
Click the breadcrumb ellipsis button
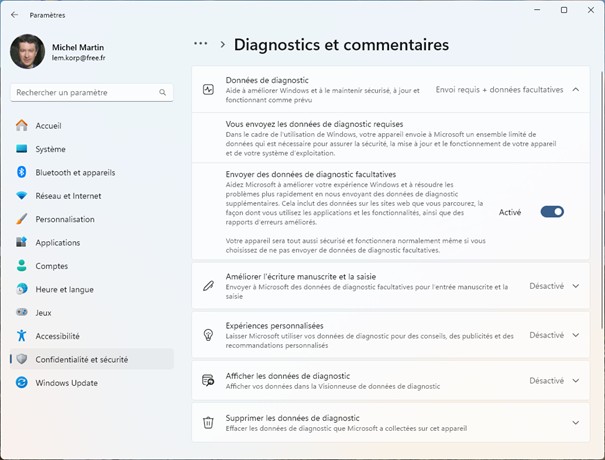point(201,44)
